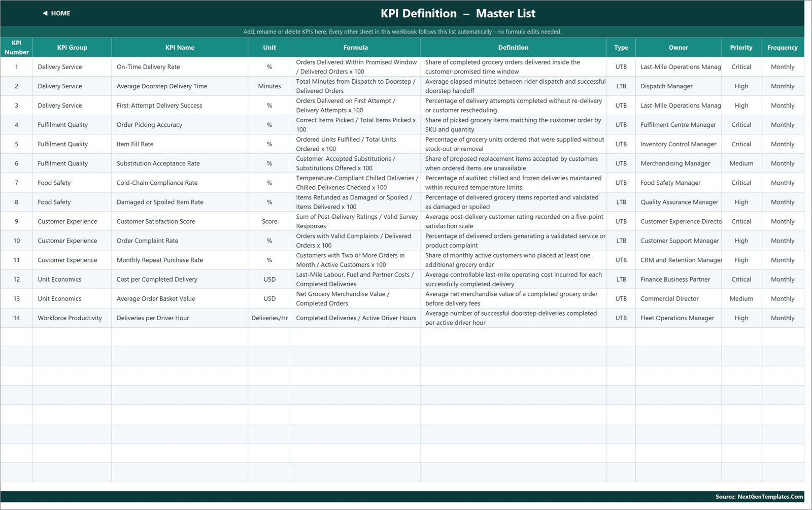Click the KPI Definition – Master List title
812x510 pixels.
pyautogui.click(x=458, y=13)
